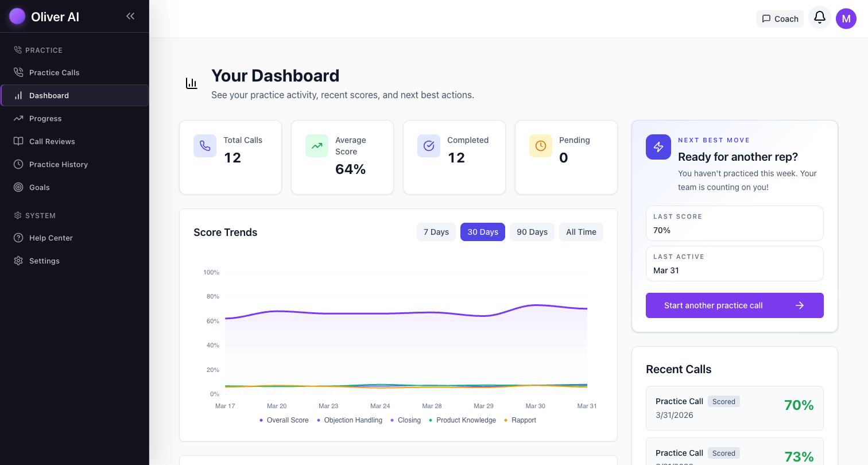Toggle Rapport legend entry

[x=520, y=420]
